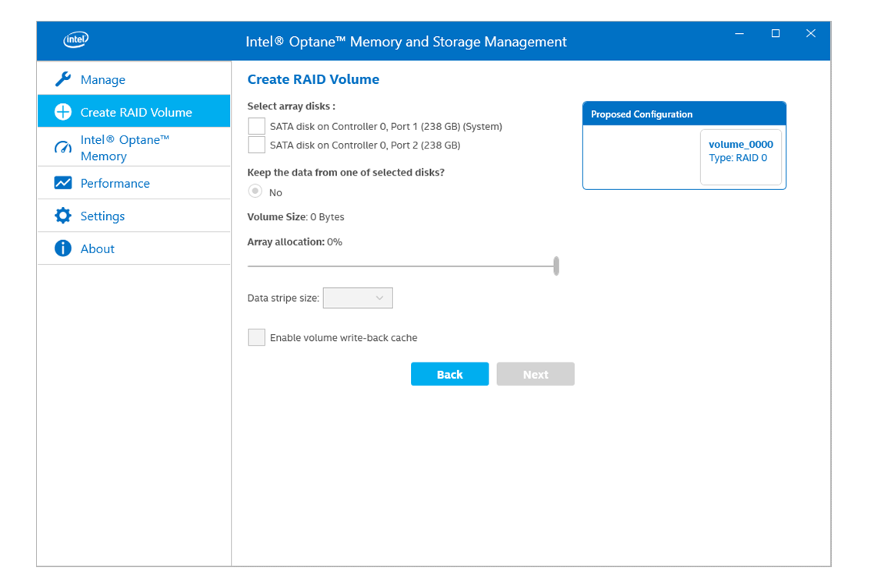Click the About info icon
Image resolution: width=871 pixels, height=588 pixels.
63,249
